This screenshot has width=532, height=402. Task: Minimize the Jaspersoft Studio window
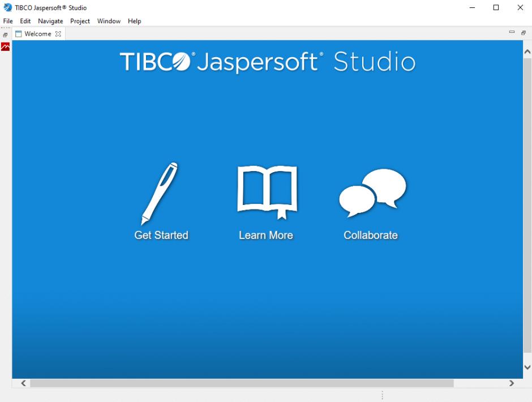(x=472, y=7)
